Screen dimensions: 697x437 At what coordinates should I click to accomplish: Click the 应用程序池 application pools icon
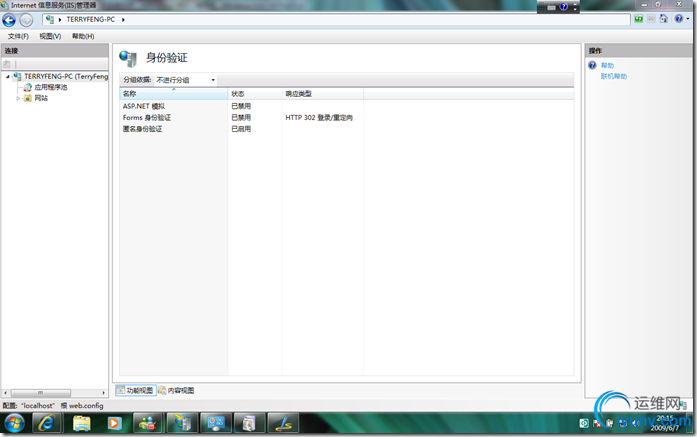tap(28, 87)
